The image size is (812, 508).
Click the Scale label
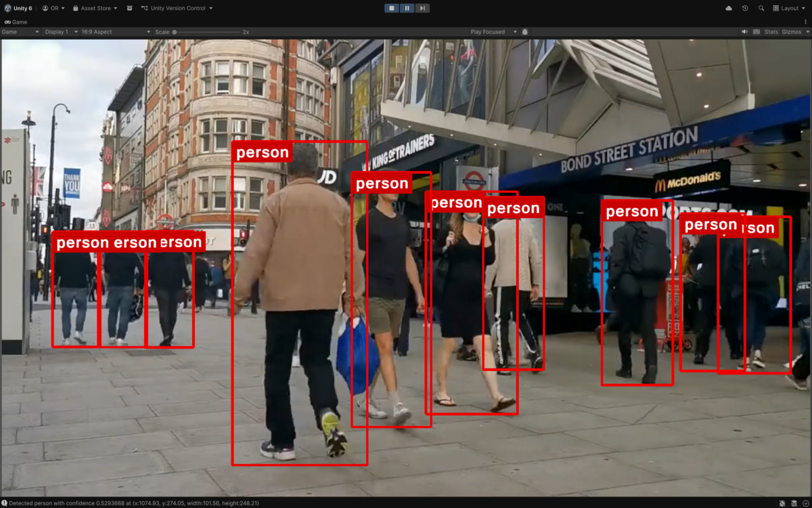162,32
